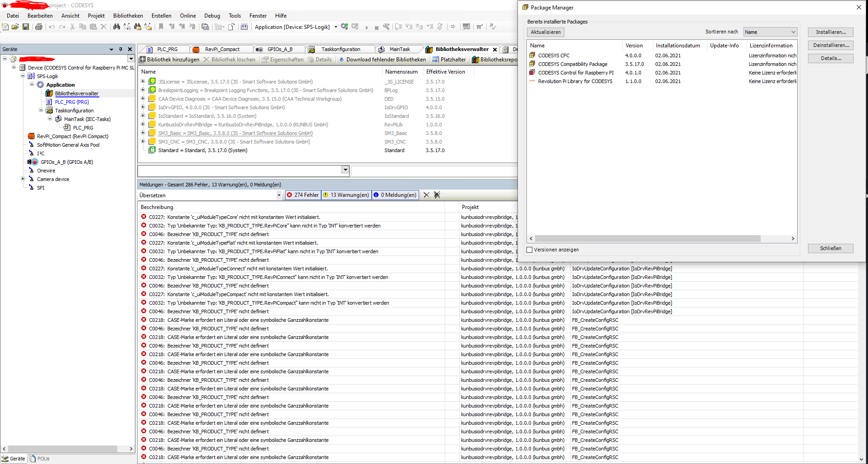Click the gear icon beside Application in tree
Image resolution: width=868 pixels, height=464 pixels.
tap(41, 85)
